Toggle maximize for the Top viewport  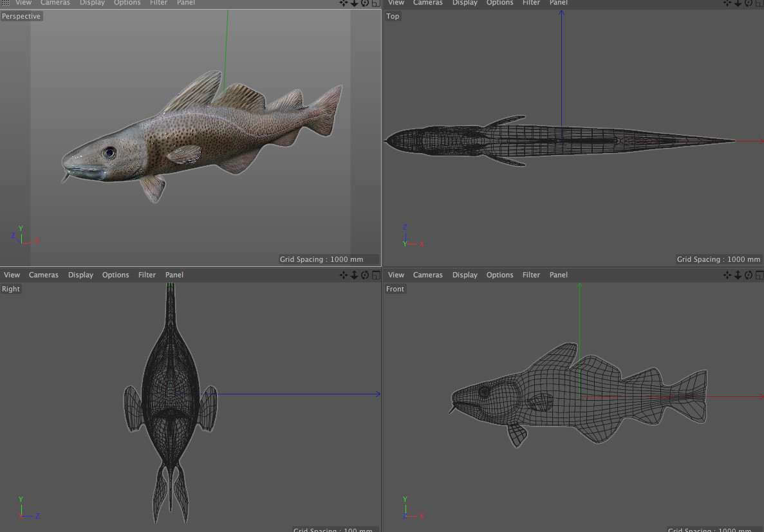pos(759,3)
